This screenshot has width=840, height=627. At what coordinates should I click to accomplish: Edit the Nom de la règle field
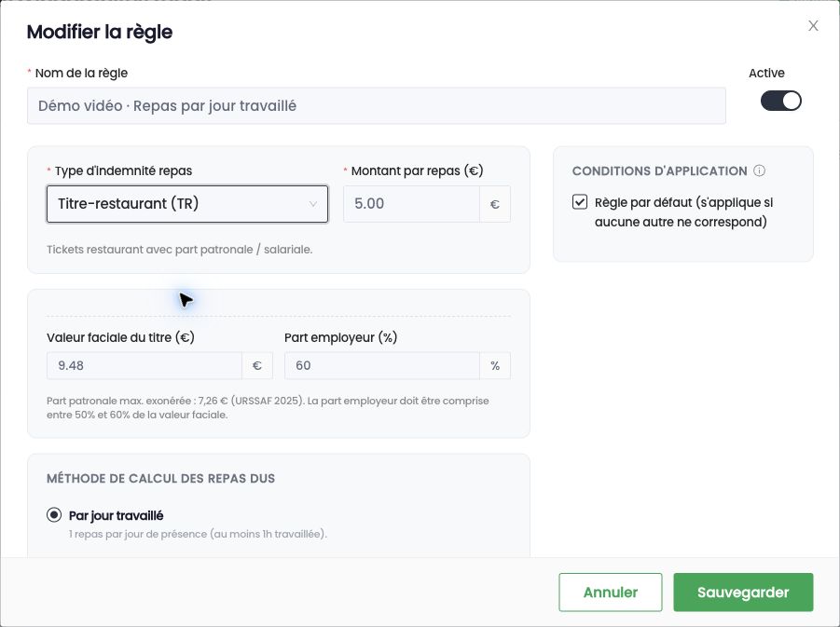[376, 106]
